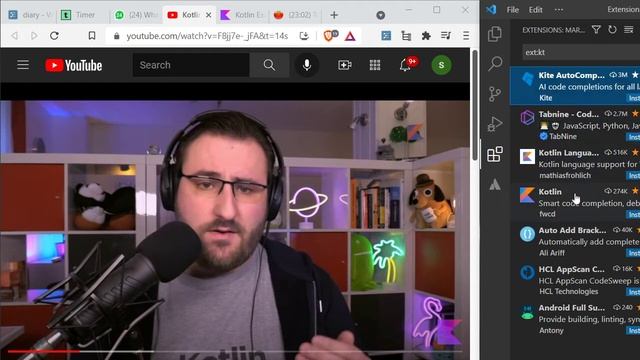Image resolution: width=640 pixels, height=360 pixels.
Task: Install the Auto Add Brackets extension
Action: coord(633,253)
